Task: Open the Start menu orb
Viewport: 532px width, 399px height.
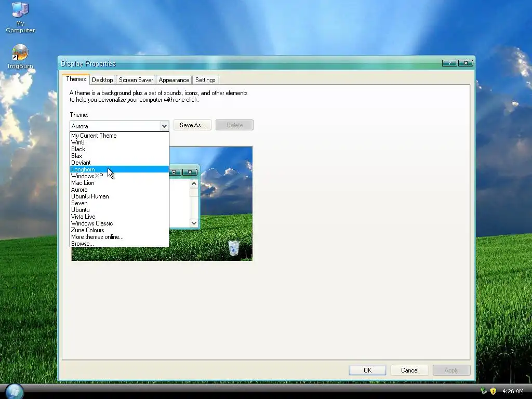Action: pyautogui.click(x=14, y=392)
